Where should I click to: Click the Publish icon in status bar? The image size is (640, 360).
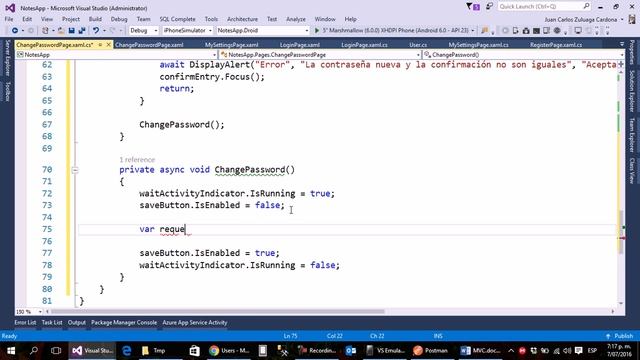coord(608,336)
